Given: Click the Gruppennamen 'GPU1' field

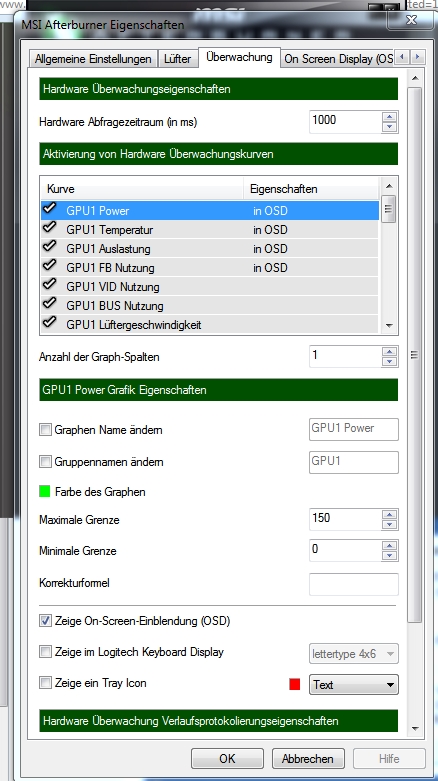Looking at the screenshot, I should (354, 462).
